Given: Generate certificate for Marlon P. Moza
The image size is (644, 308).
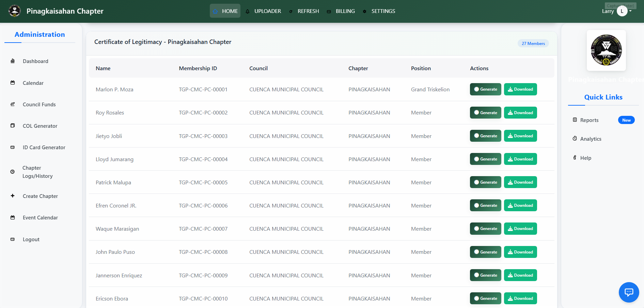Looking at the screenshot, I should [x=485, y=89].
